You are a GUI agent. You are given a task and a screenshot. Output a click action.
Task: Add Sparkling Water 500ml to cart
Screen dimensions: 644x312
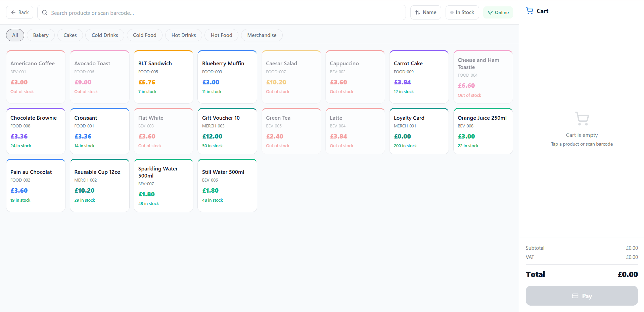164,185
